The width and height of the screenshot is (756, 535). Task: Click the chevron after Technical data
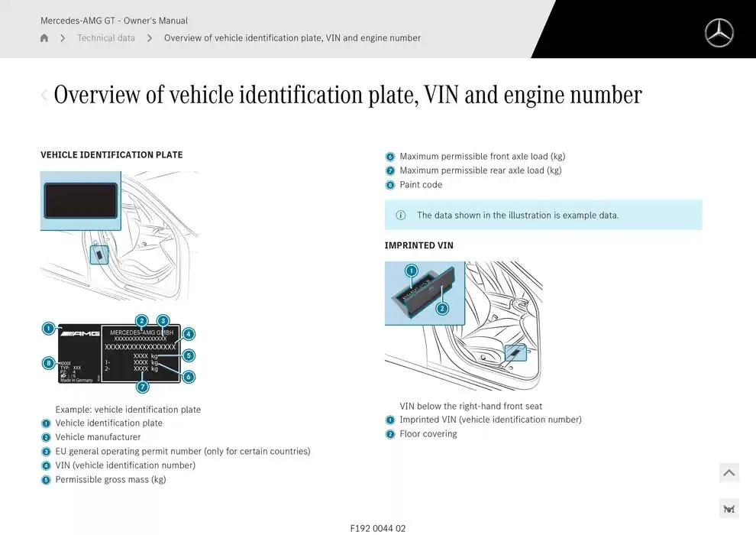coord(150,37)
